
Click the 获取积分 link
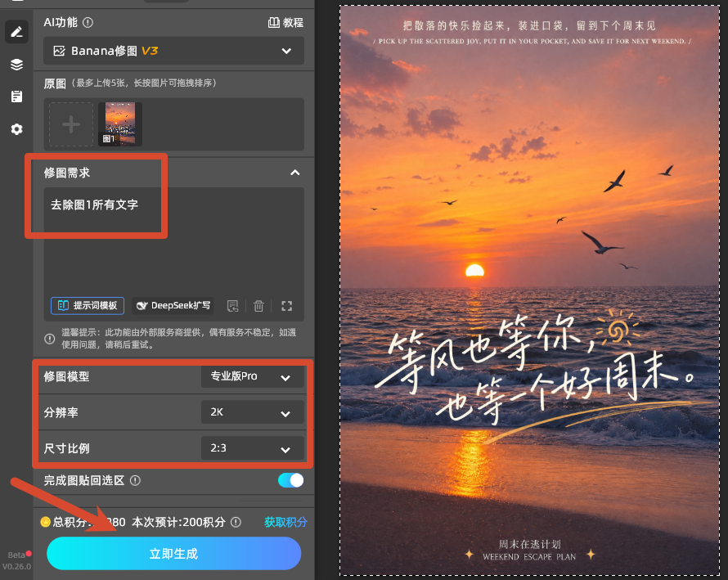pyautogui.click(x=286, y=522)
